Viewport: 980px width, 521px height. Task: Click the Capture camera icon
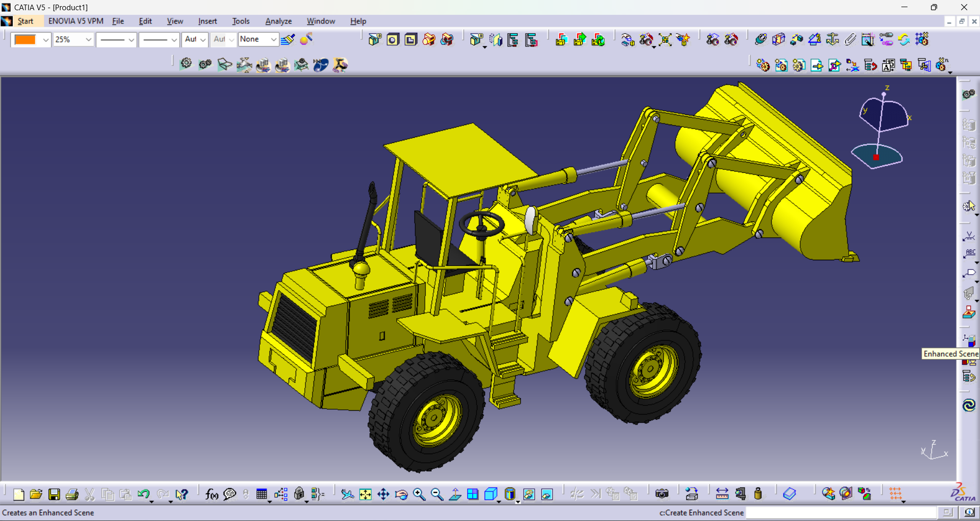pos(662,494)
